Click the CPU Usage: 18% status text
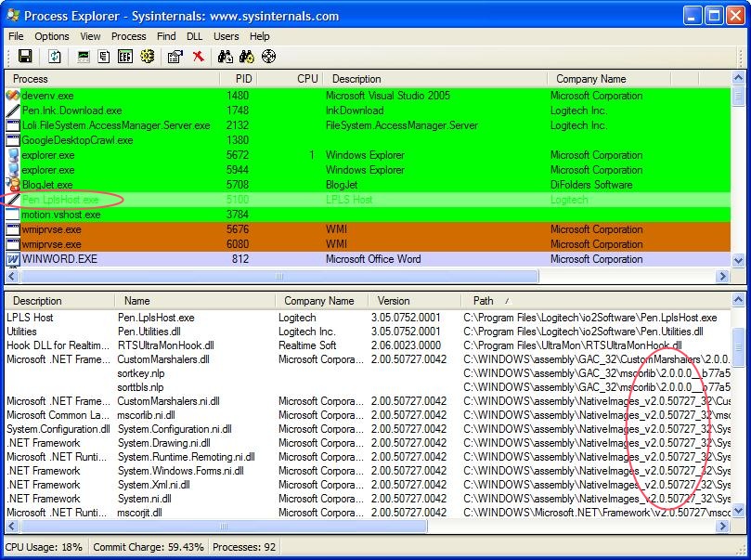The height and width of the screenshot is (560, 751). pyautogui.click(x=44, y=547)
